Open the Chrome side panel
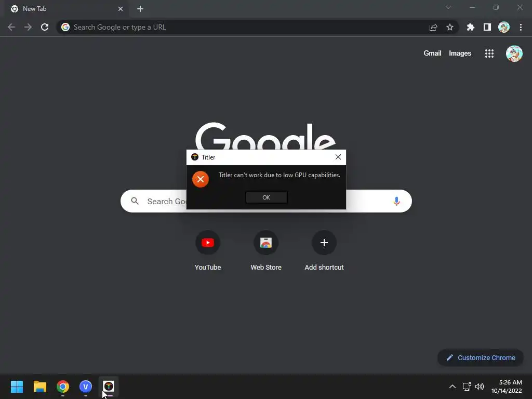 pos(487,27)
